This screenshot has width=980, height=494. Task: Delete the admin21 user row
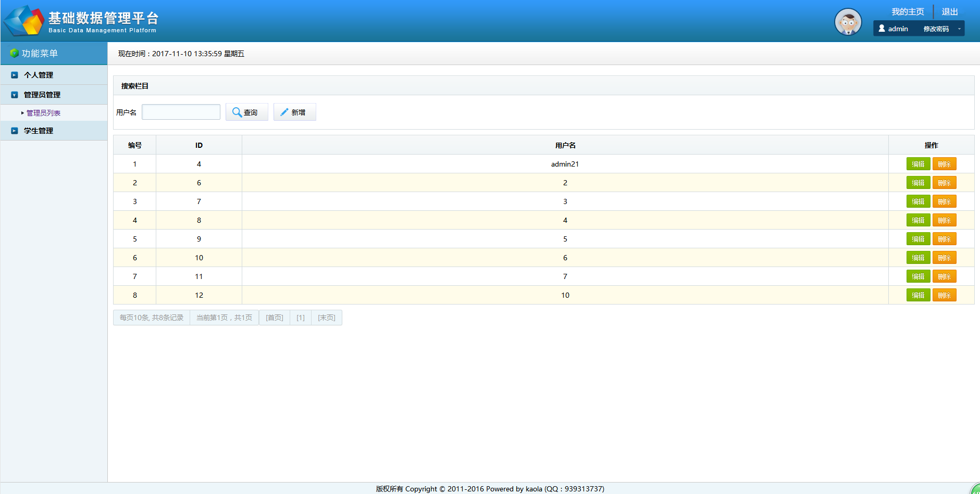tap(944, 164)
